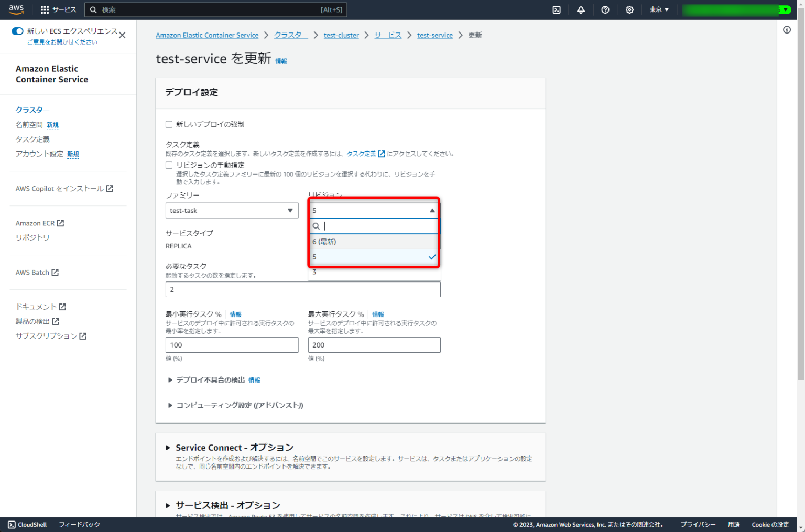The height and width of the screenshot is (532, 805).
Task: Toggle off the 新しい ECS エクスペリエンス switch
Action: pos(17,31)
